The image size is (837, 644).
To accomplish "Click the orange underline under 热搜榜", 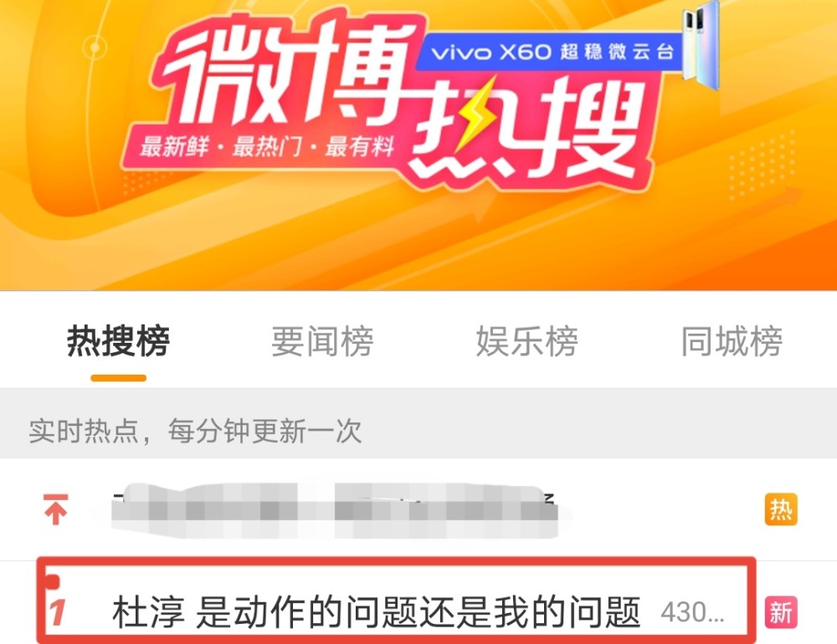I will pos(119,378).
